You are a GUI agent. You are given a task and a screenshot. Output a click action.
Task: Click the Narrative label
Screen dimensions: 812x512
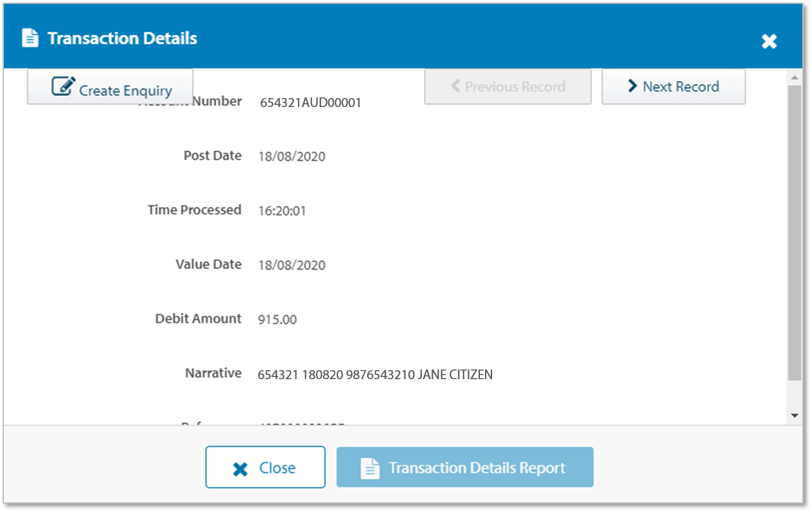[x=213, y=373]
